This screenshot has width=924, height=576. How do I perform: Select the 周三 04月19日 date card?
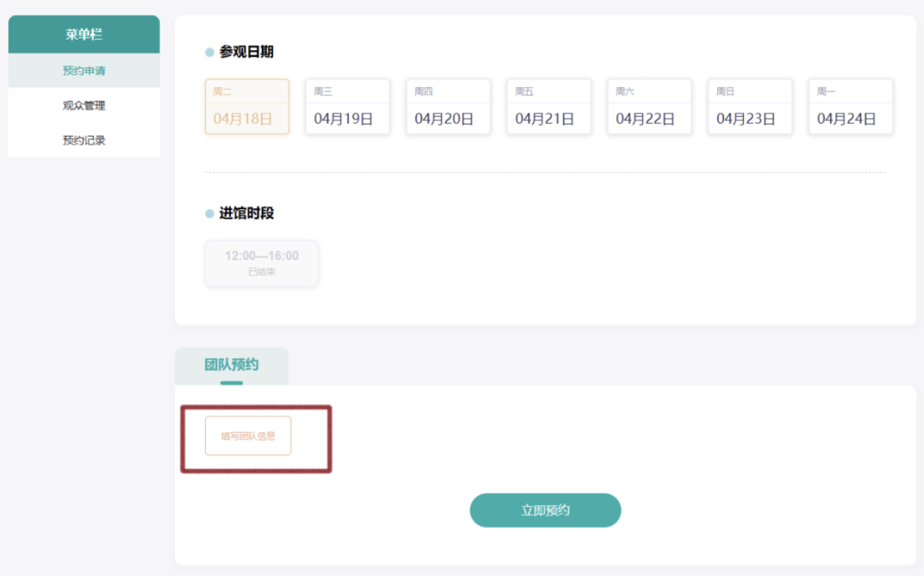pyautogui.click(x=348, y=107)
